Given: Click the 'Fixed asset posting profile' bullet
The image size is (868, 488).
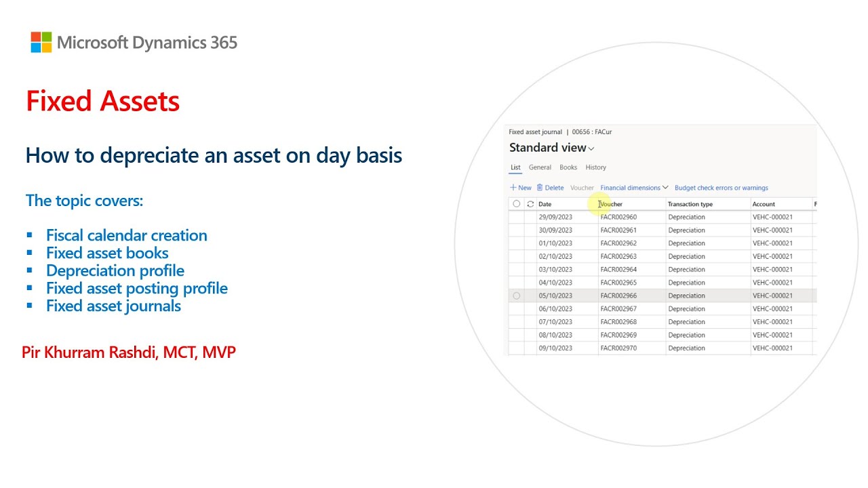Looking at the screenshot, I should tap(137, 288).
